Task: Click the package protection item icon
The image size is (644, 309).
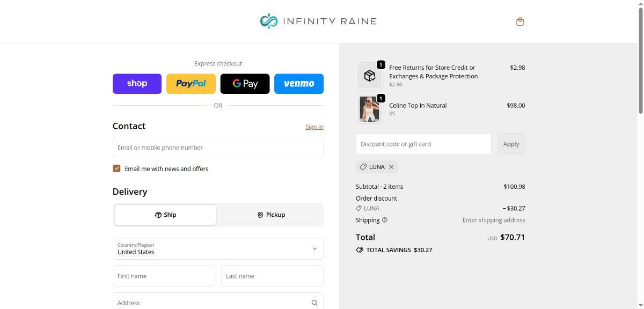Action: [x=369, y=76]
